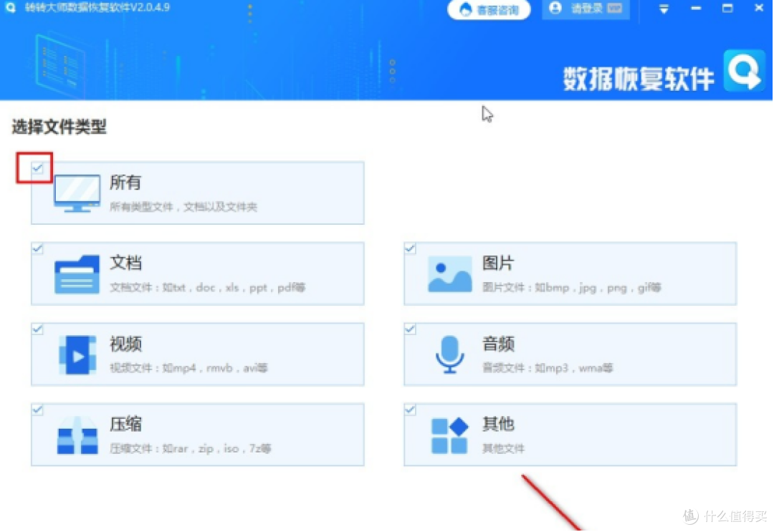Screen dimensions: 774x532
Task: Click the monitor icon for 所有
Action: 77,193
